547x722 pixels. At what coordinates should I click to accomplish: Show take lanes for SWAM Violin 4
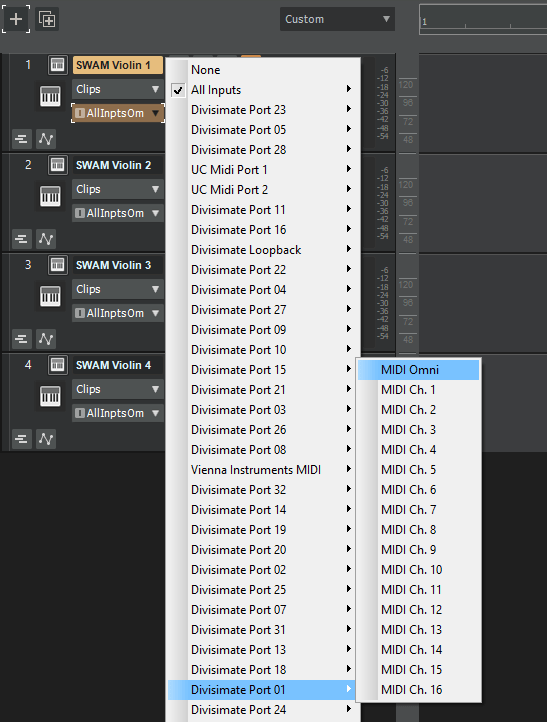[x=21, y=439]
